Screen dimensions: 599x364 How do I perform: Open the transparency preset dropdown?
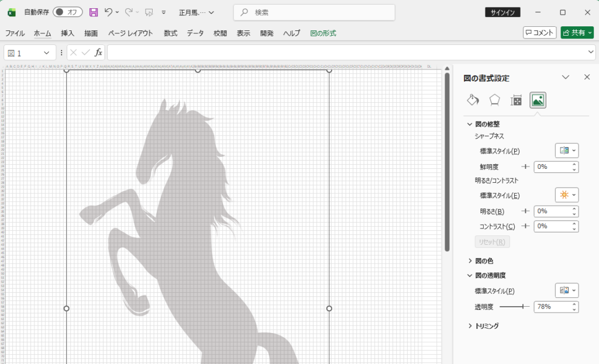(x=566, y=290)
